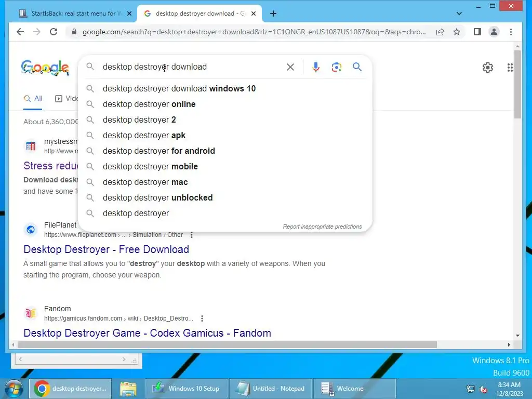Click in the Google search input field
The height and width of the screenshot is (399, 532).
coord(192,67)
